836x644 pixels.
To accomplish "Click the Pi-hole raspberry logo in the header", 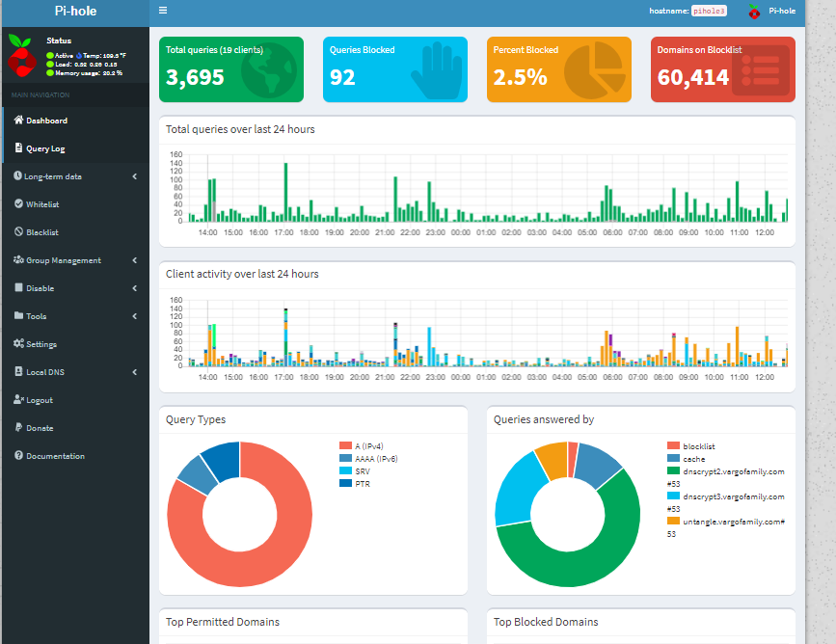I will pyautogui.click(x=754, y=12).
